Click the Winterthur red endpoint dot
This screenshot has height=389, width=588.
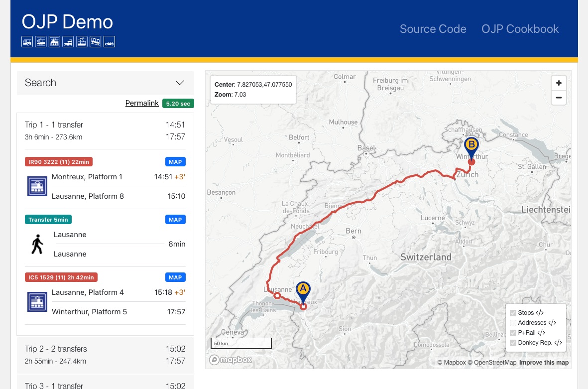coord(471,162)
